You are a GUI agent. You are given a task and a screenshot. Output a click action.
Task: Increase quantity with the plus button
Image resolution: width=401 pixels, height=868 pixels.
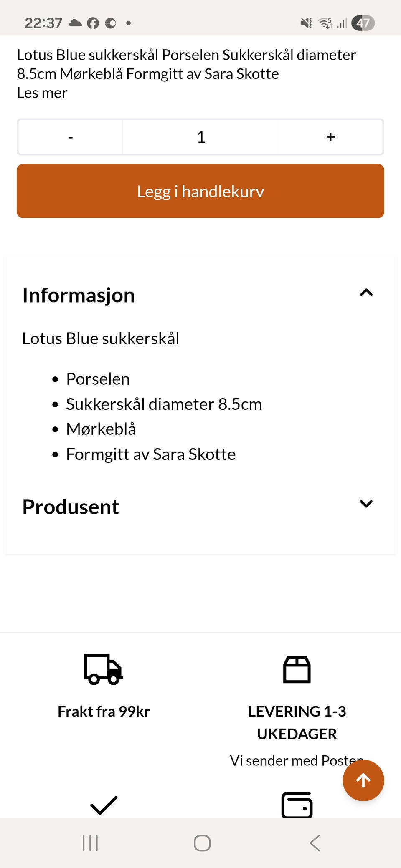coord(331,137)
